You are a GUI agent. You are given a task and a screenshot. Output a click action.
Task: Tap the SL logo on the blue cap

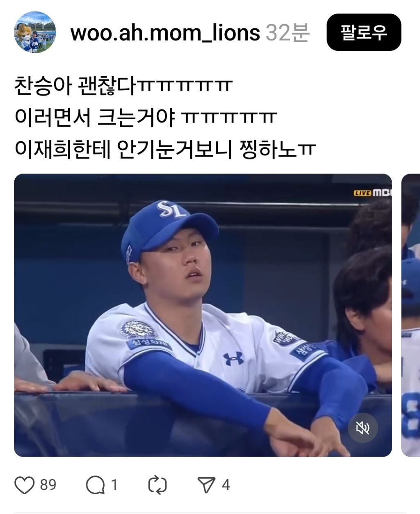click(170, 209)
